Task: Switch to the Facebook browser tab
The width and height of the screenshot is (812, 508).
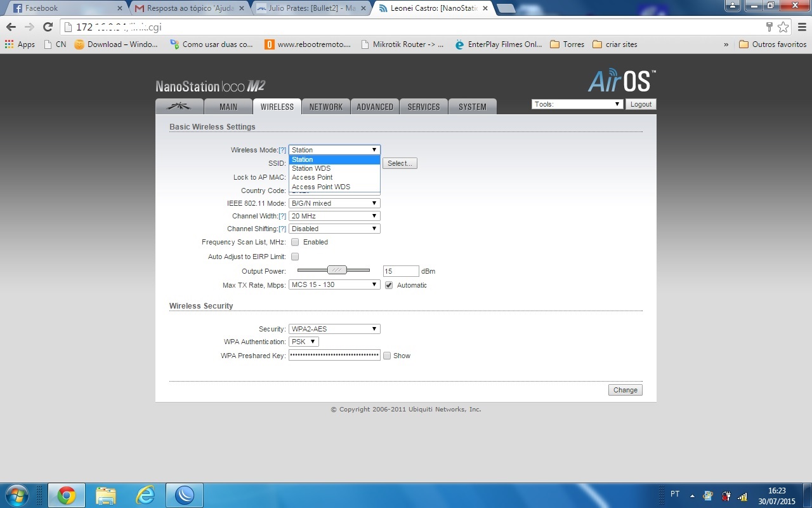Action: pos(66,8)
